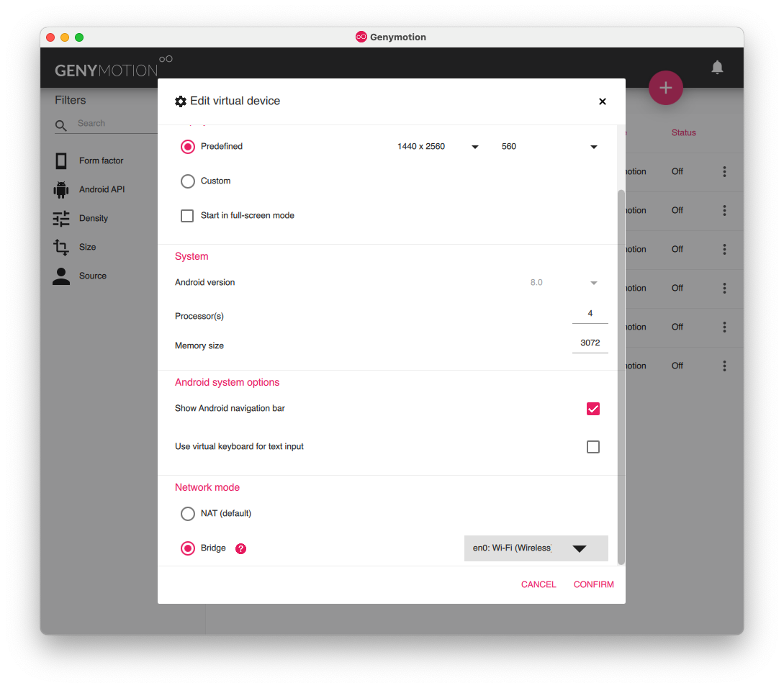Click the Form factor filter label
784x688 pixels.
point(101,161)
